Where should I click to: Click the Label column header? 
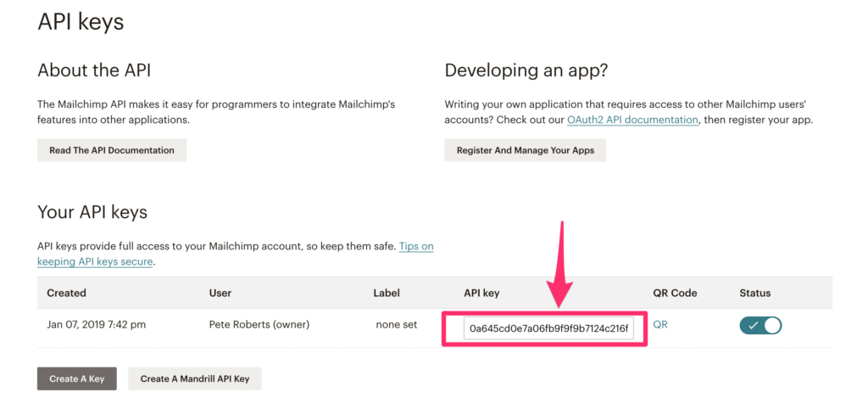(386, 293)
